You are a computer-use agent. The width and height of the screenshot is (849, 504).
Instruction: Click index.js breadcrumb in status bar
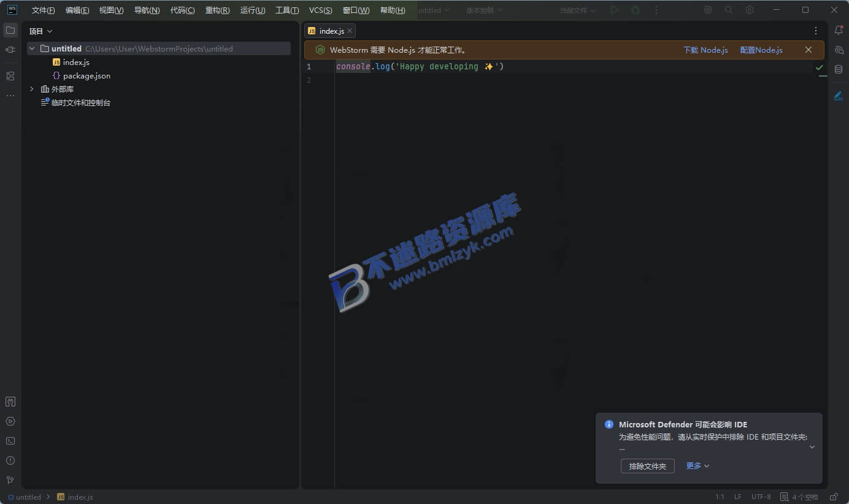(75, 497)
